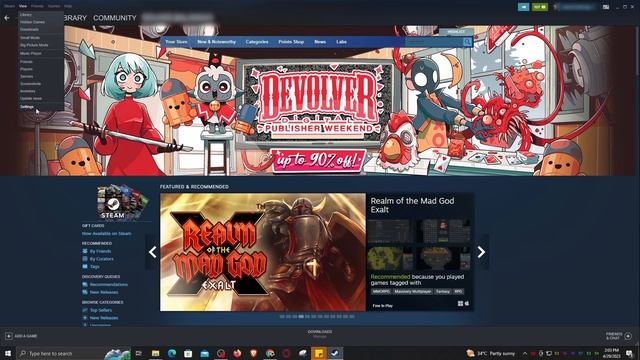The image size is (640, 360).
Task: Click the back navigation arrow
Action: tap(7, 18)
